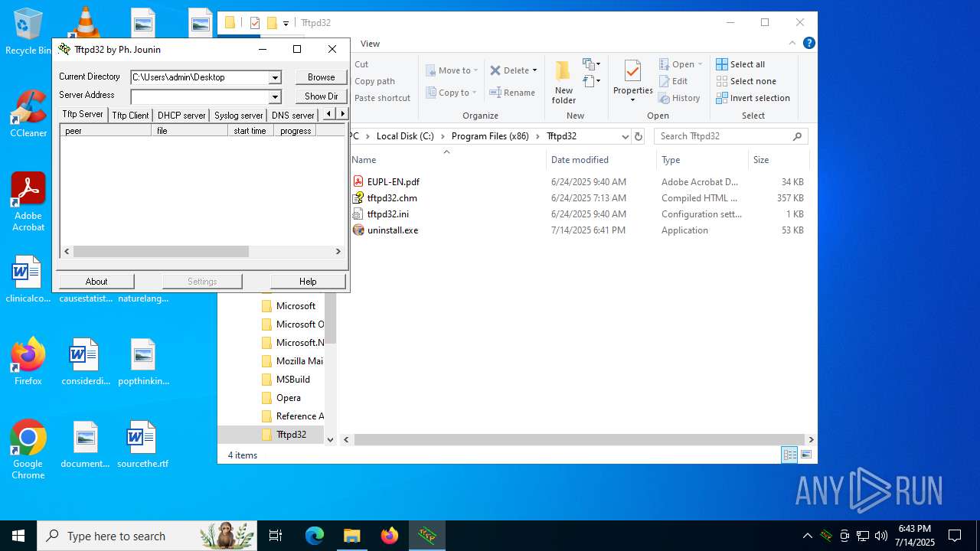Click Rename in the Explorer ribbon
Image resolution: width=980 pixels, height=551 pixels.
(512, 93)
